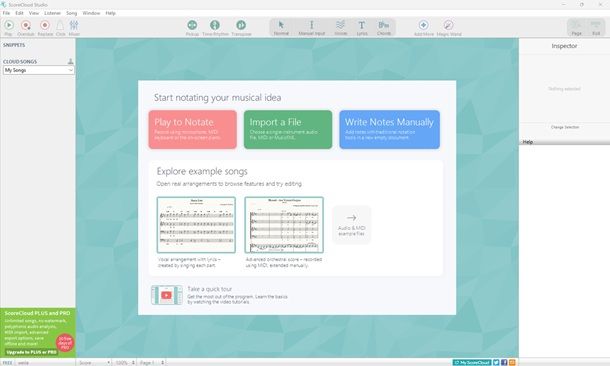
Task: Open the Song menu
Action: point(72,13)
